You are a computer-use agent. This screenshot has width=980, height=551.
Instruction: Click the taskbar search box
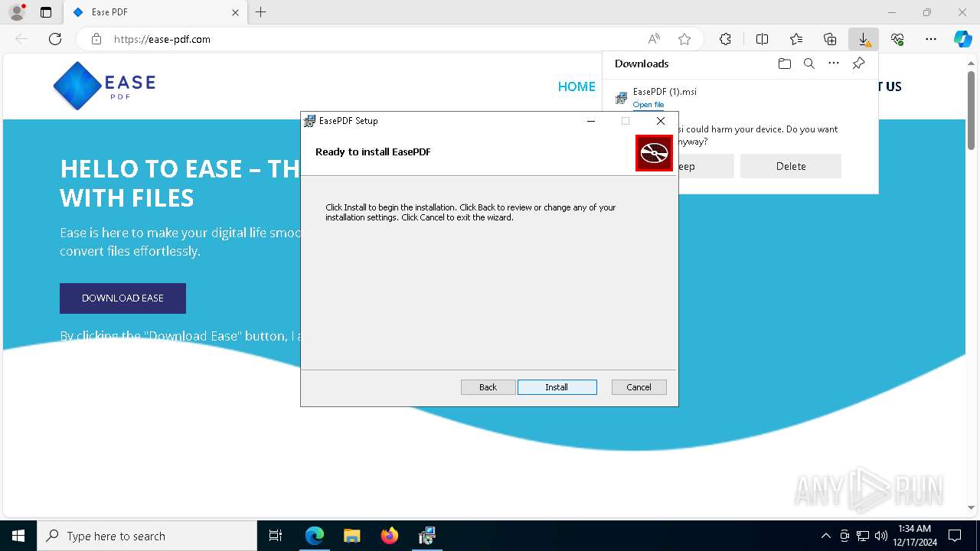(x=147, y=536)
